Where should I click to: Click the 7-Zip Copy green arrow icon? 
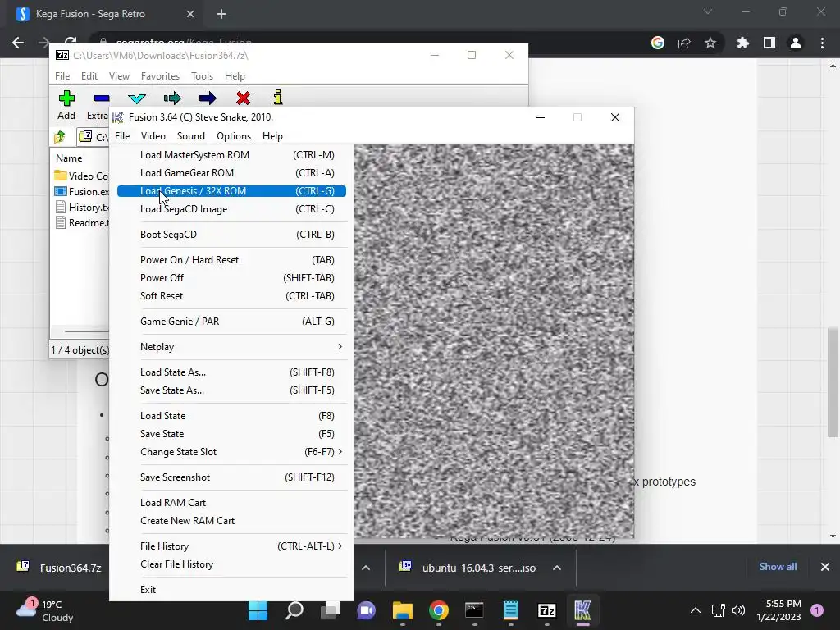(x=172, y=98)
